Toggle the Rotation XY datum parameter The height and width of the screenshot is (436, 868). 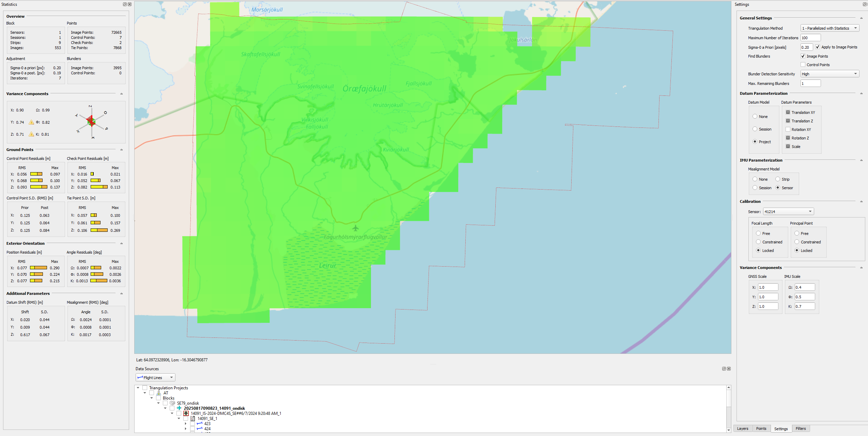pos(788,130)
